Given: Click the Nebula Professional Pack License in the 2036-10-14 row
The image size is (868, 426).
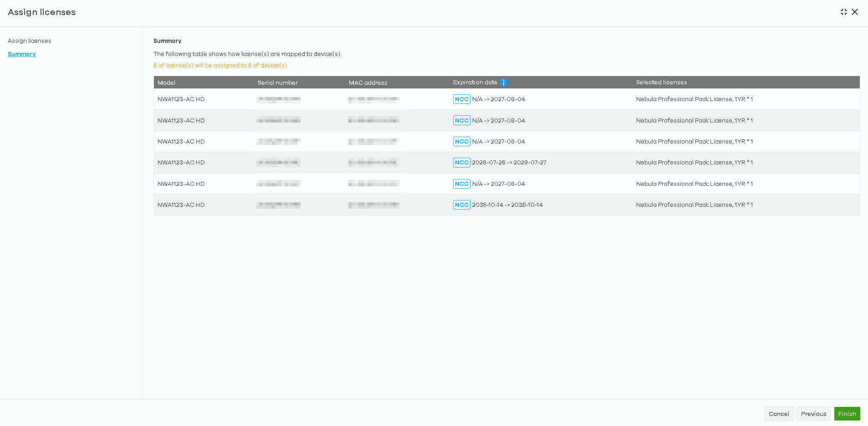Looking at the screenshot, I should point(694,205).
